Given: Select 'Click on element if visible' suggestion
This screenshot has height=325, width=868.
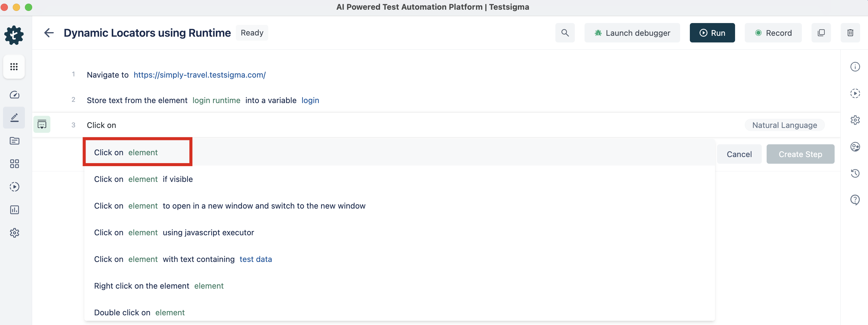Looking at the screenshot, I should pyautogui.click(x=399, y=179).
